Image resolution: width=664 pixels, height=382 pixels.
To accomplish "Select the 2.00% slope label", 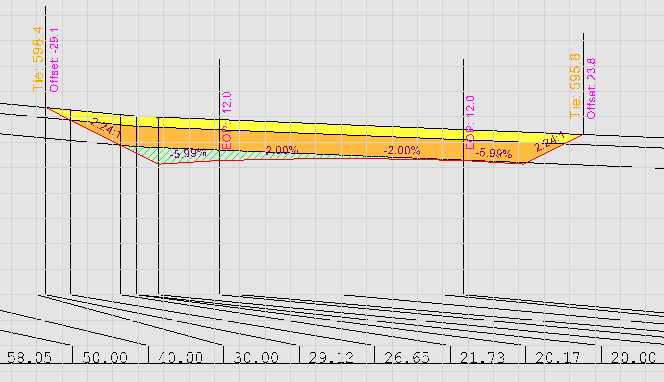I will [282, 150].
